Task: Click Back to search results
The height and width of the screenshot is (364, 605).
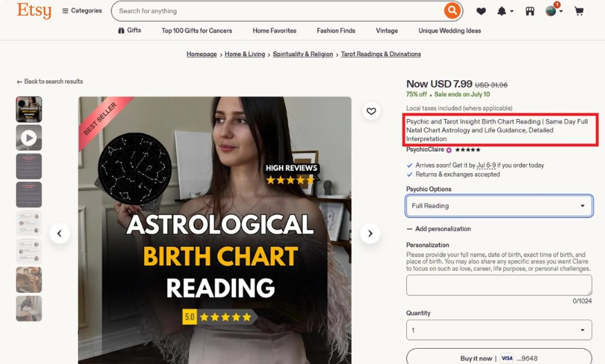Action: point(50,82)
